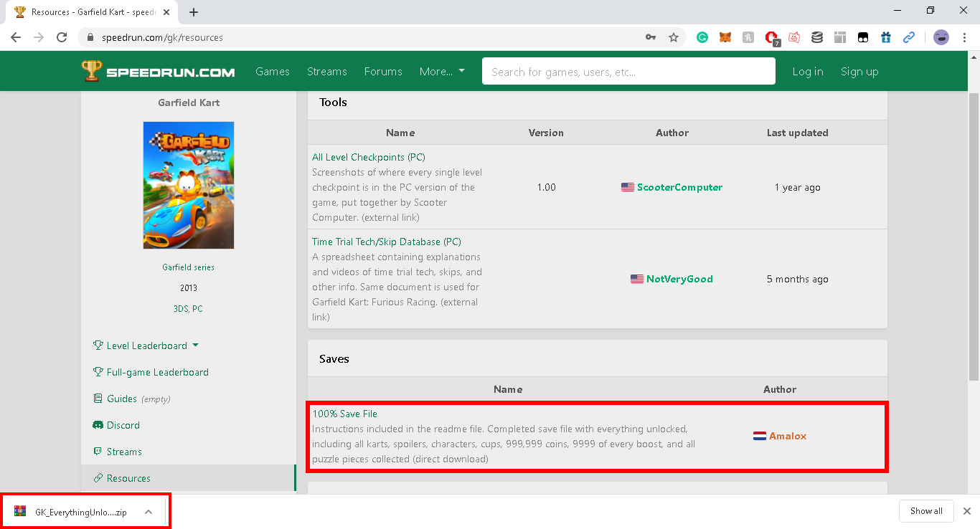Click the page vertical scrollbar
This screenshot has width=980, height=529.
[974, 237]
